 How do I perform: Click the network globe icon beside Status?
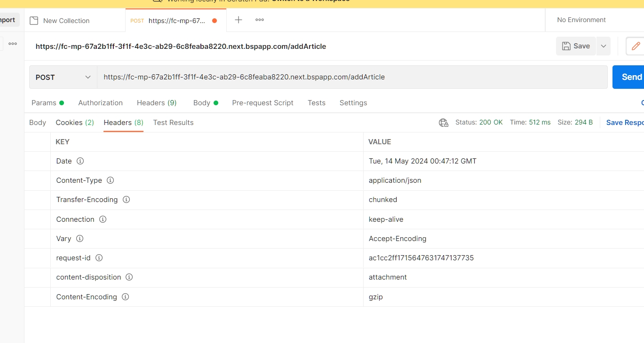tap(443, 123)
